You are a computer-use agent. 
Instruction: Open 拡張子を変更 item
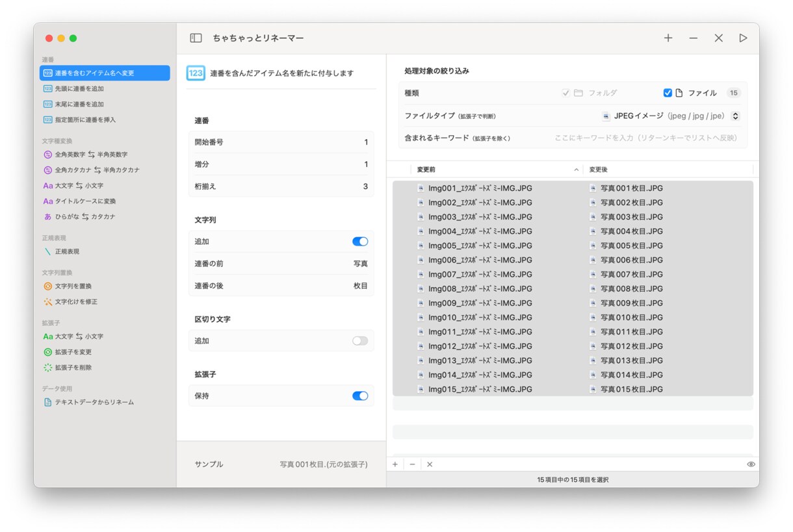pyautogui.click(x=105, y=352)
